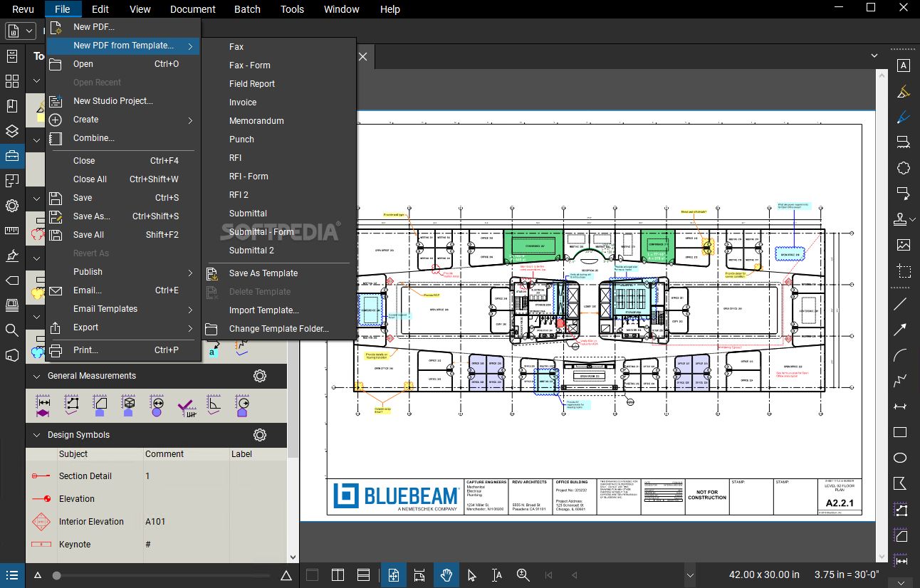The height and width of the screenshot is (588, 920).
Task: Open the Measurements ruler panel icon
Action: click(12, 231)
